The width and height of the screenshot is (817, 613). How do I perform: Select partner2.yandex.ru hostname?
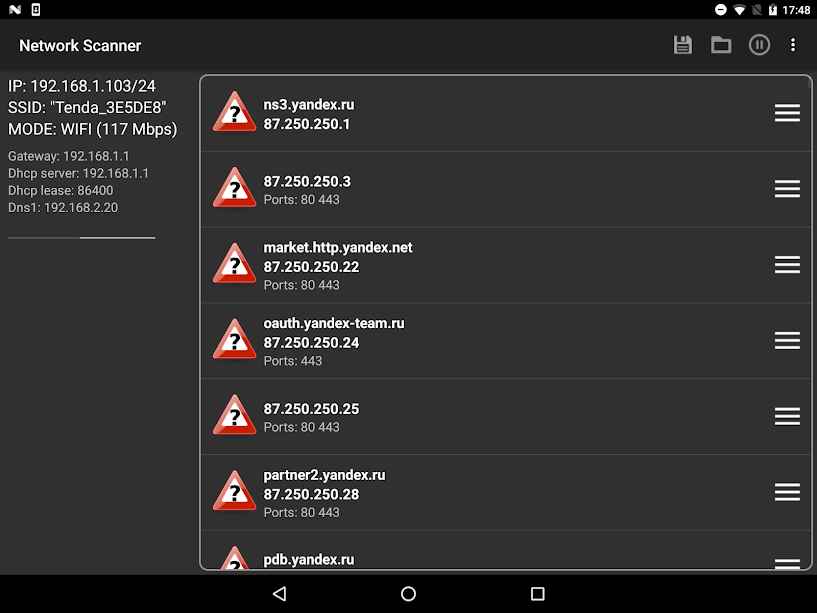pyautogui.click(x=324, y=475)
